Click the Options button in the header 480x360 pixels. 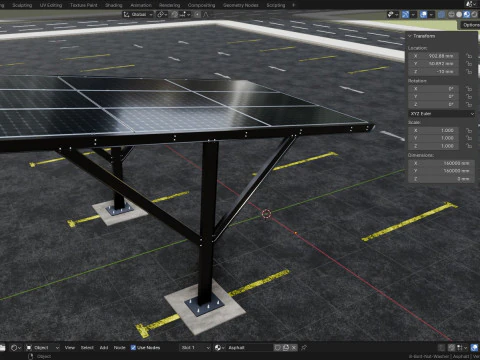[470, 25]
